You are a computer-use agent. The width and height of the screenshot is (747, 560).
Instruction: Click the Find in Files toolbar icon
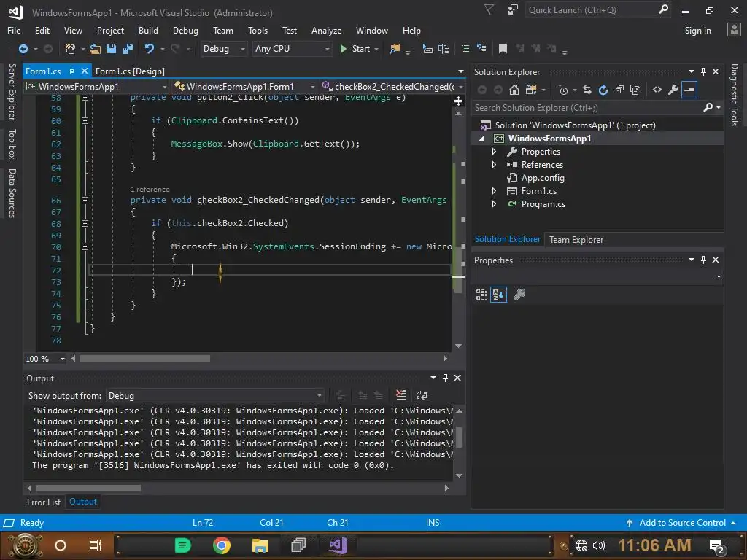point(395,49)
